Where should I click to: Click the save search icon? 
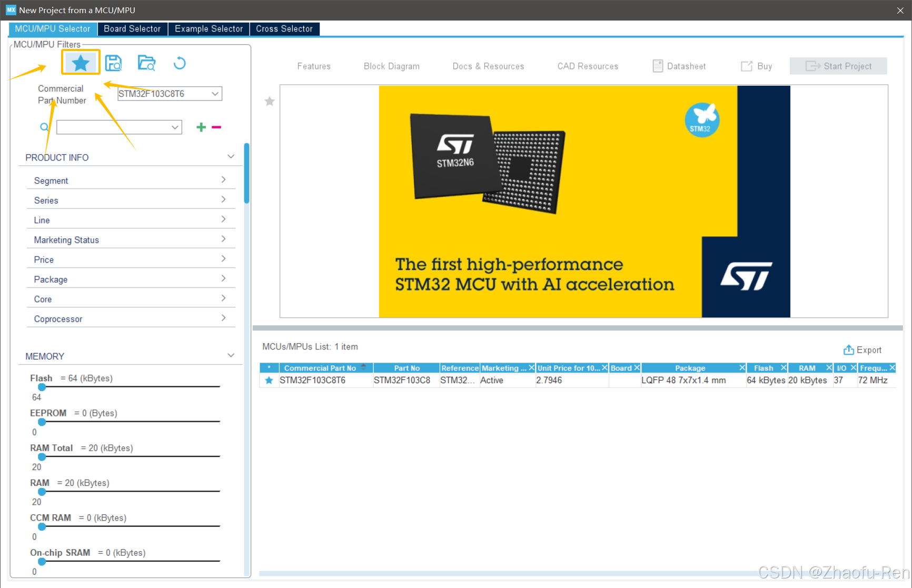(x=113, y=63)
